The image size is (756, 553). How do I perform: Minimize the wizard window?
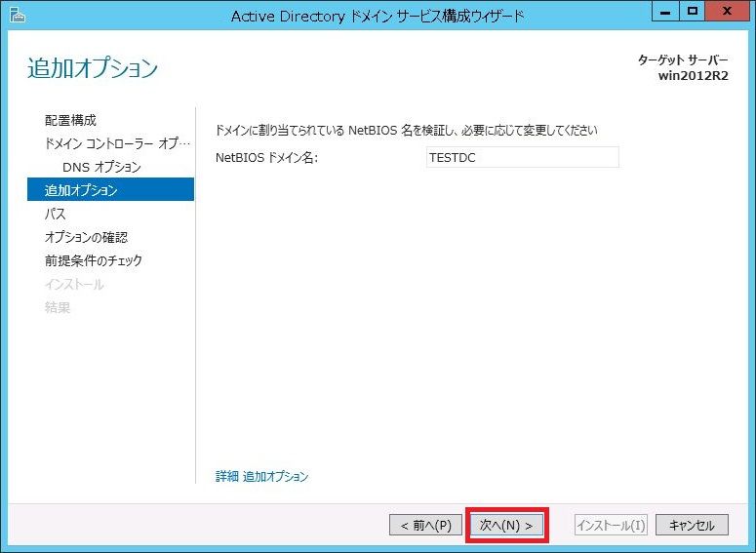pos(665,11)
